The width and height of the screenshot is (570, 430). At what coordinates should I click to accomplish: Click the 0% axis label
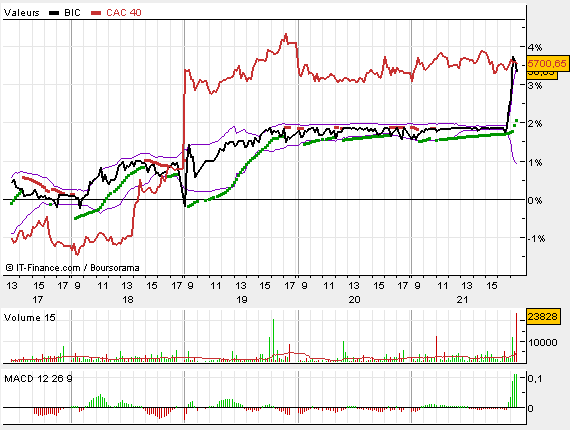point(535,201)
